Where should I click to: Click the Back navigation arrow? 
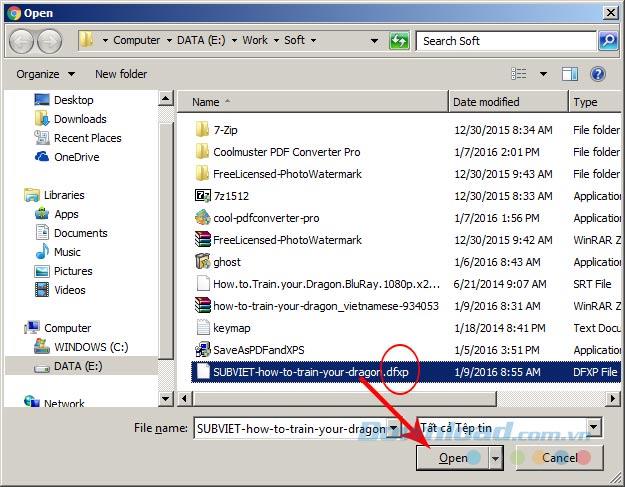tap(23, 41)
